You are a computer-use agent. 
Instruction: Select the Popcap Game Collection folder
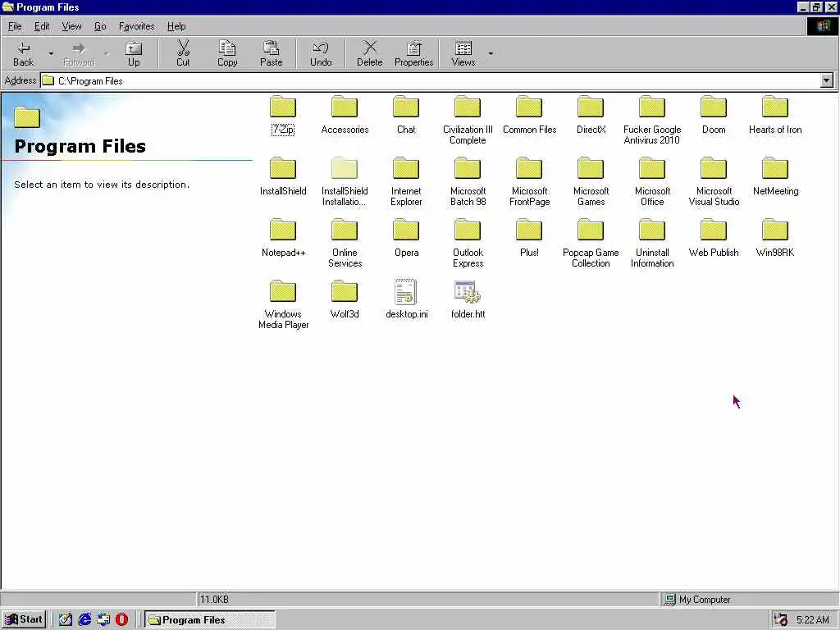591,243
